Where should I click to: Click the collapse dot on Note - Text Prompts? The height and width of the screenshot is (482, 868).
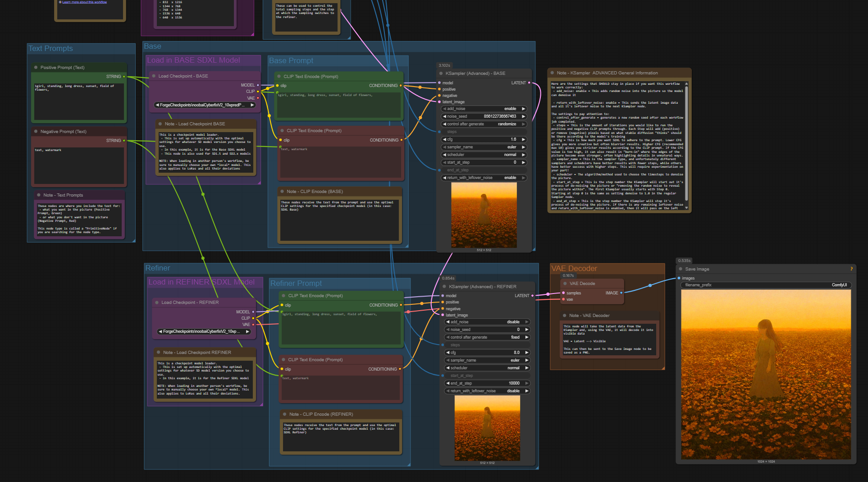click(39, 195)
